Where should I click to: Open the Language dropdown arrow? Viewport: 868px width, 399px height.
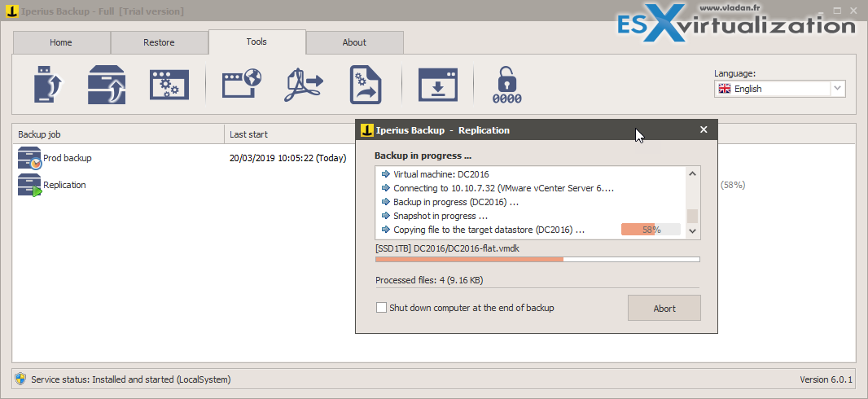pyautogui.click(x=838, y=89)
